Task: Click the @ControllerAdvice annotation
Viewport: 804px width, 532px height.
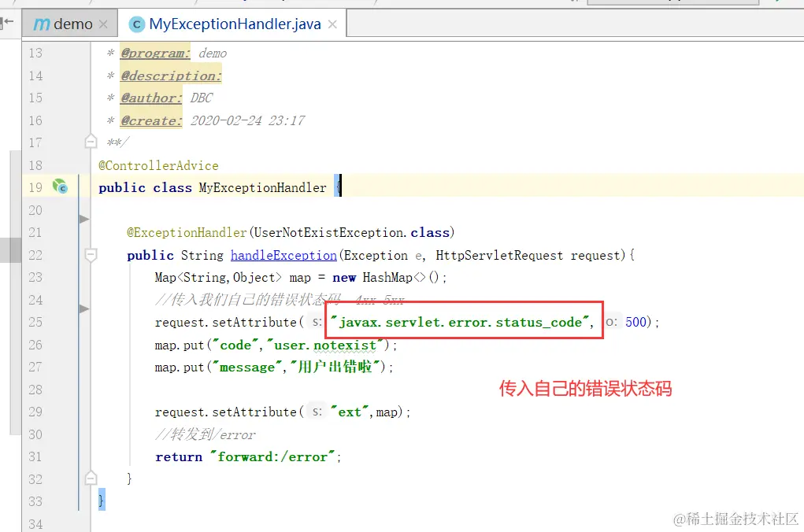Action: click(158, 165)
